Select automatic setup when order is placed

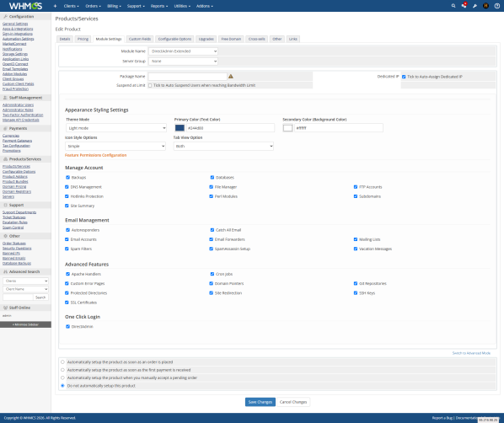[x=62, y=362]
